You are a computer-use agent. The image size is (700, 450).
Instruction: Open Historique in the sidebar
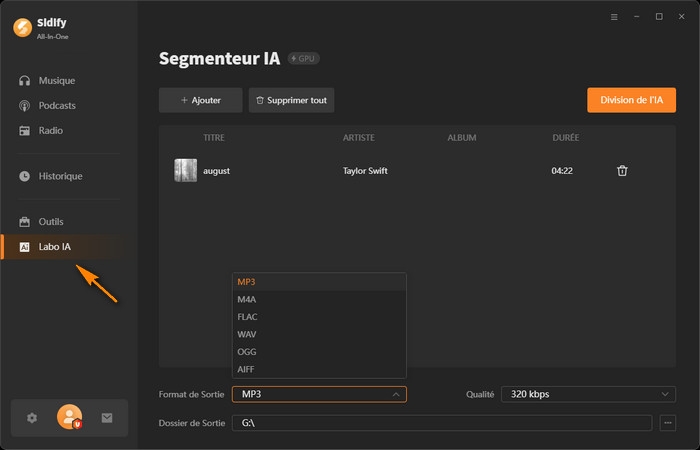coord(60,176)
